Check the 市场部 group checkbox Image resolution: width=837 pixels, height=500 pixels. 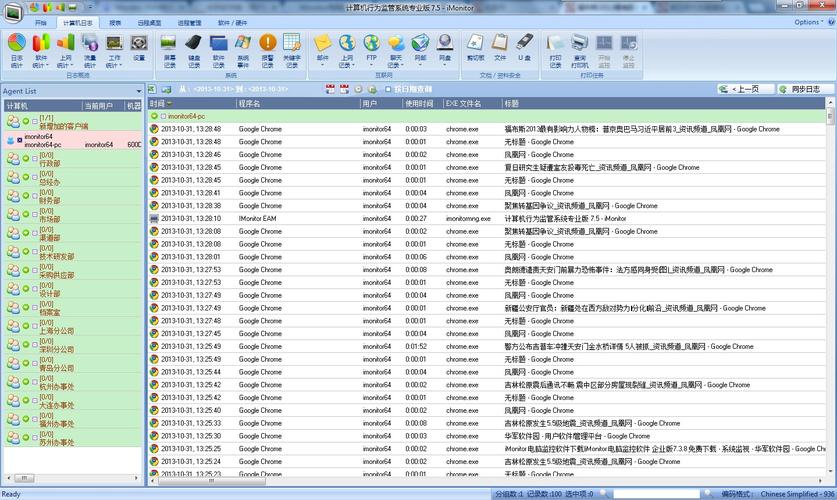coord(35,215)
